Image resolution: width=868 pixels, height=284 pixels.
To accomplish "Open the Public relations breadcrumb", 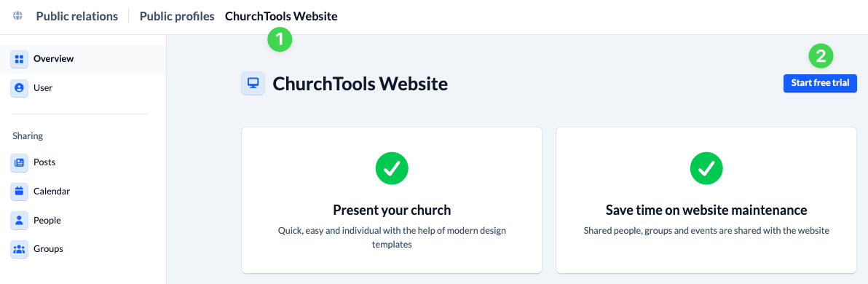I will (77, 16).
